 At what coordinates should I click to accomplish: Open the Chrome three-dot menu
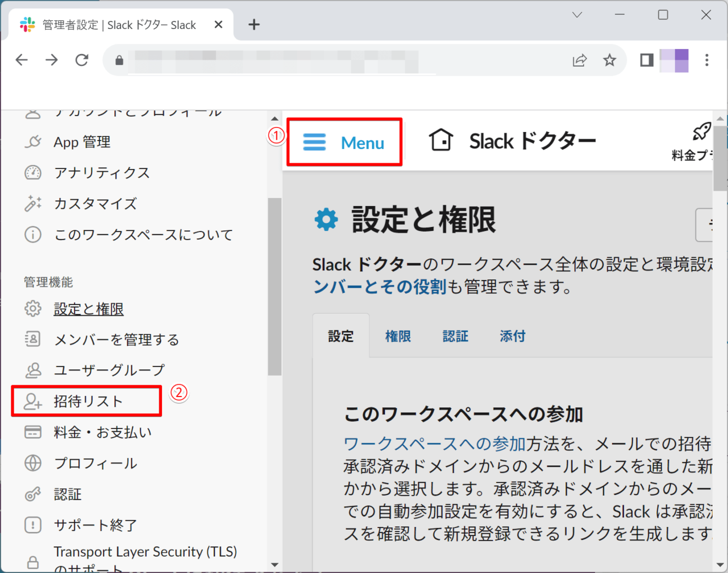(x=706, y=60)
